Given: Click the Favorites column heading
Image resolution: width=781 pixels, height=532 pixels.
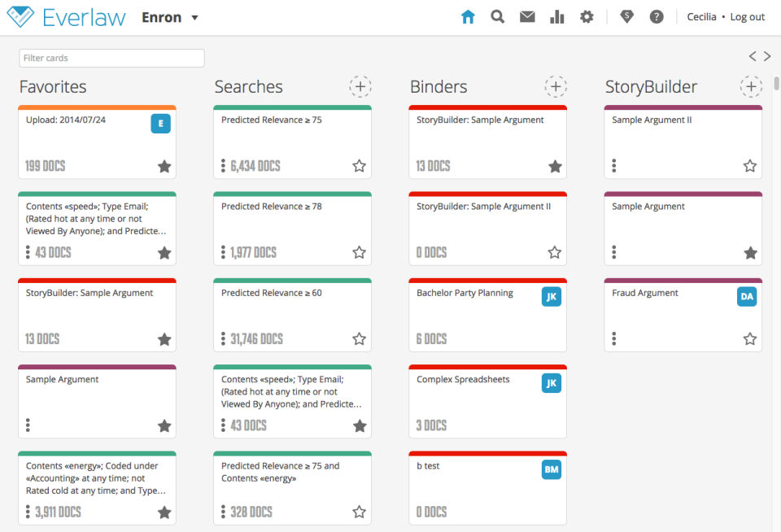Looking at the screenshot, I should [53, 87].
